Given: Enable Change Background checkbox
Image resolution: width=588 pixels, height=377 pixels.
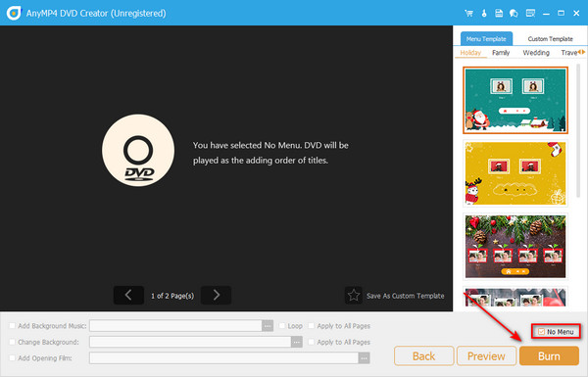Looking at the screenshot, I should click(x=13, y=342).
